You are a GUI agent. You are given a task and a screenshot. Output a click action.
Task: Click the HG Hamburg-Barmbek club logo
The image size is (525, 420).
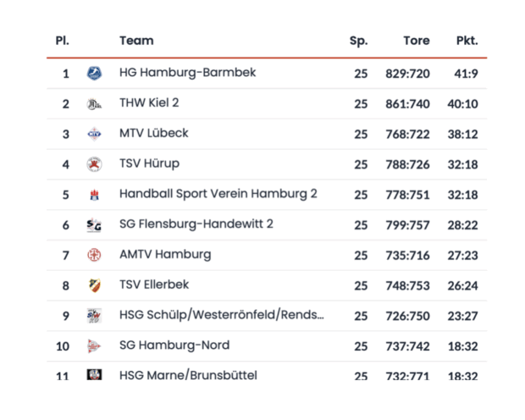pyautogui.click(x=94, y=74)
